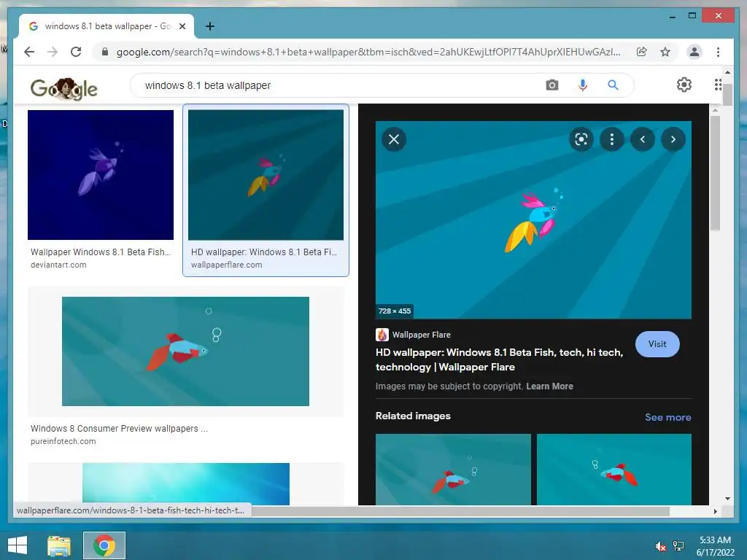
Task: Click the search by image camera icon
Action: tap(551, 85)
